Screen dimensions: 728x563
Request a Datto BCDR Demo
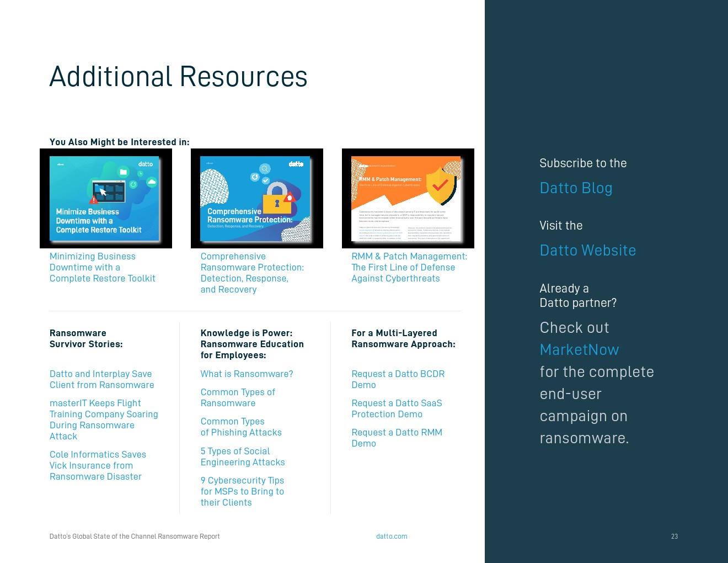click(x=398, y=380)
